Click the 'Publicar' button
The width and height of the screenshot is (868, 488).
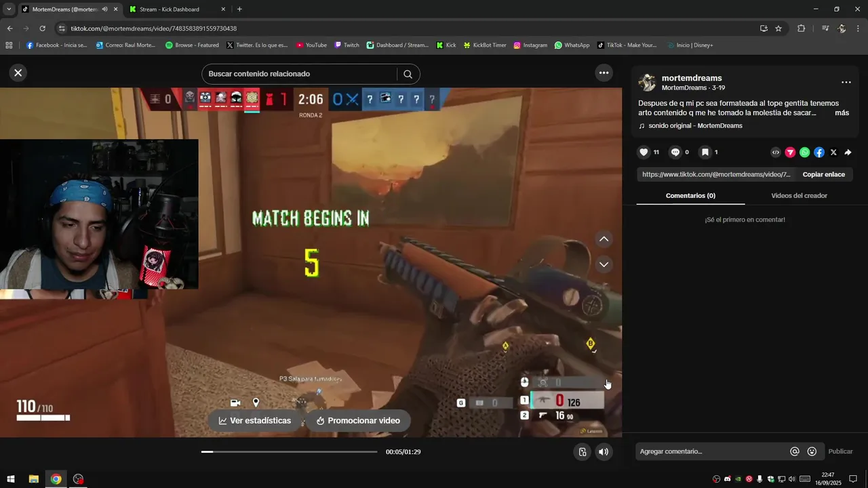click(840, 451)
